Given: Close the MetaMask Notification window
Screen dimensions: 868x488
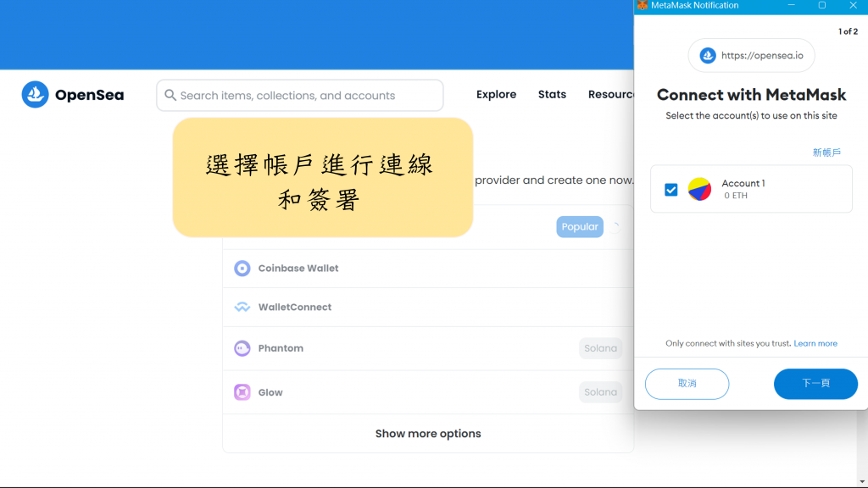Looking at the screenshot, I should (853, 5).
